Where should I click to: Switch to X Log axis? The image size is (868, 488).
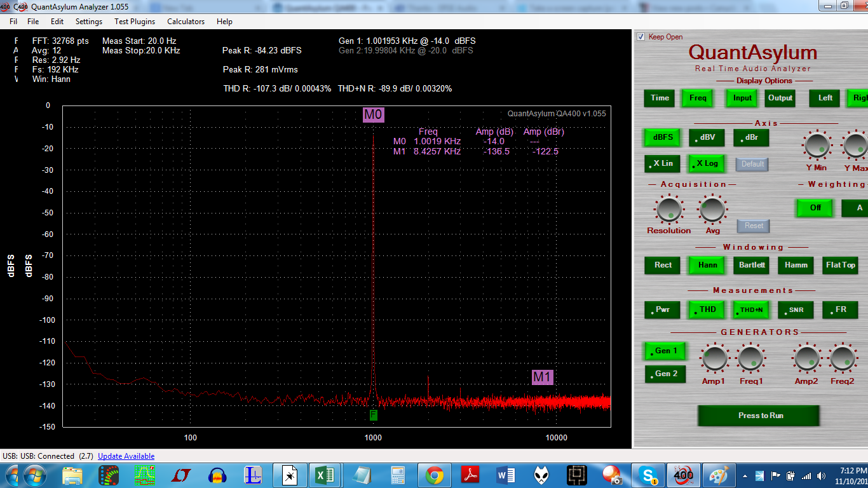coord(707,163)
